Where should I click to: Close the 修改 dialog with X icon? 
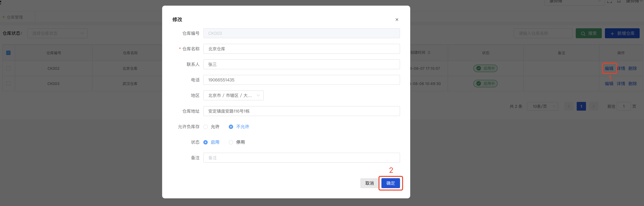pyautogui.click(x=397, y=20)
